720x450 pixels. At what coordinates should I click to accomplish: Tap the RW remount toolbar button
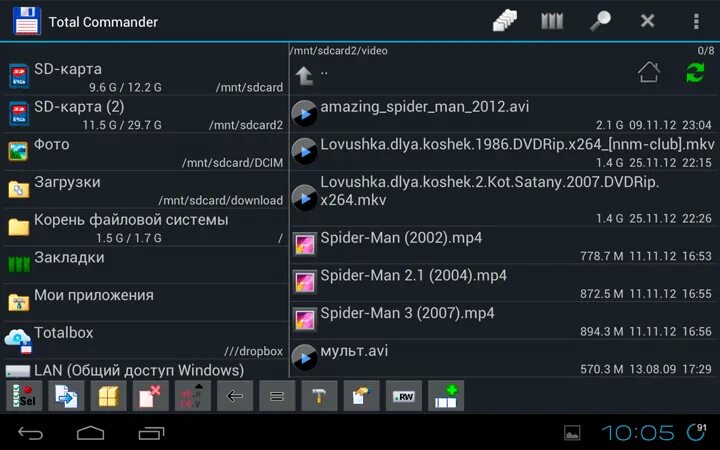point(404,395)
